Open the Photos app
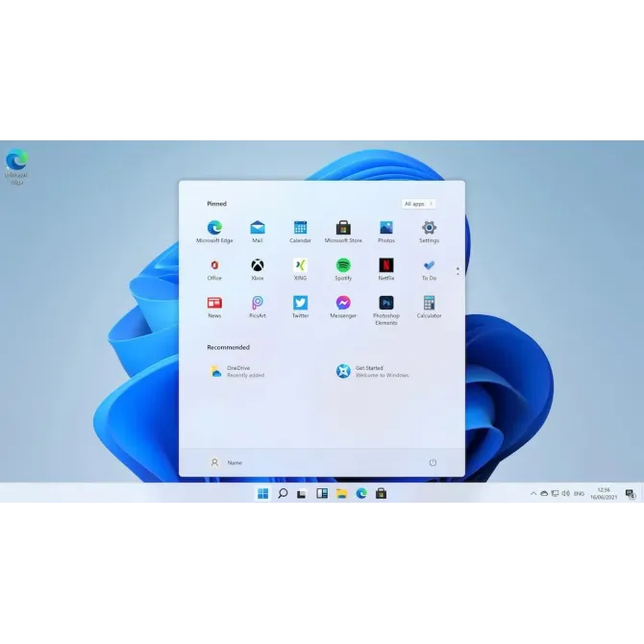This screenshot has height=644, width=644. pos(386,232)
